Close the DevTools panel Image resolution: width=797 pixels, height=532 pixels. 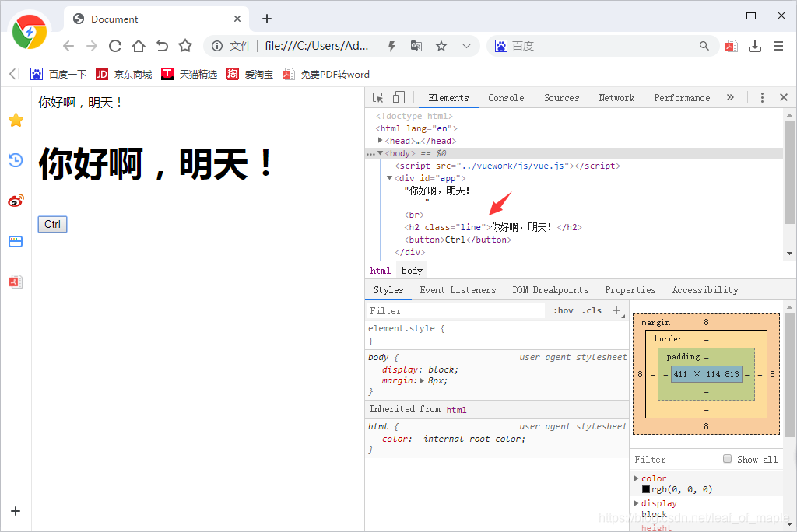784,97
